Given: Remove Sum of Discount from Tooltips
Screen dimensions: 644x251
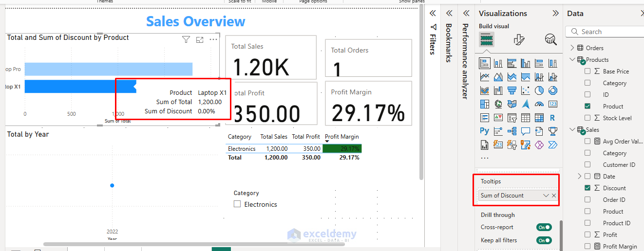Looking at the screenshot, I should pos(554,196).
